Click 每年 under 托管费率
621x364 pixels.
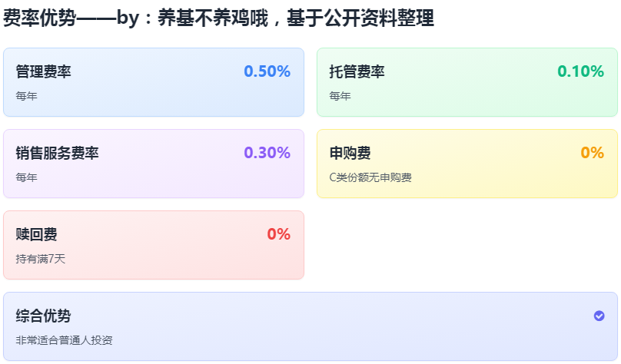[x=340, y=96]
